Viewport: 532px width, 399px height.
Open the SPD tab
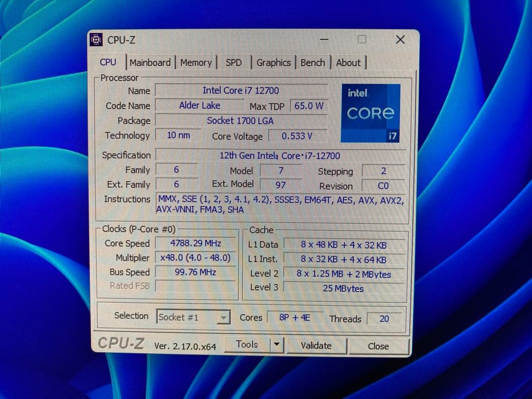pos(234,63)
